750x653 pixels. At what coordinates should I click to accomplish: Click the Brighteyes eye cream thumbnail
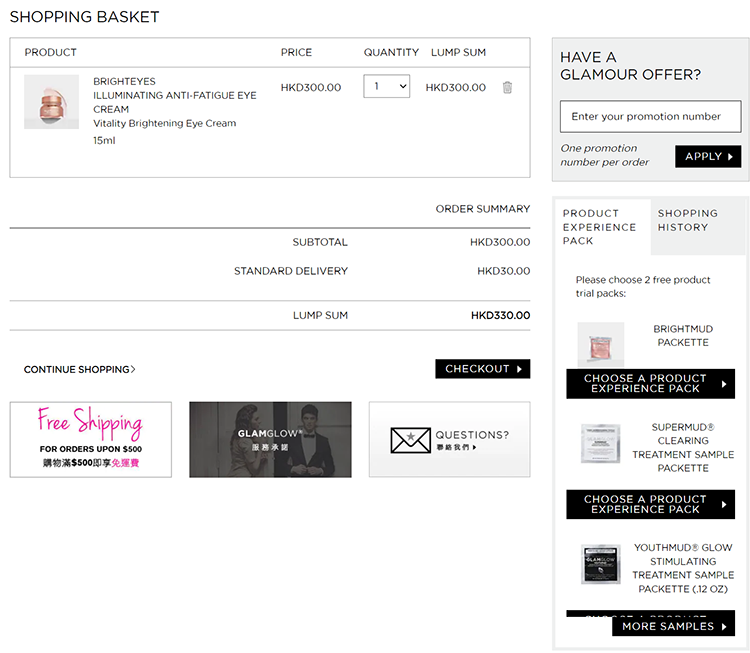pos(52,101)
